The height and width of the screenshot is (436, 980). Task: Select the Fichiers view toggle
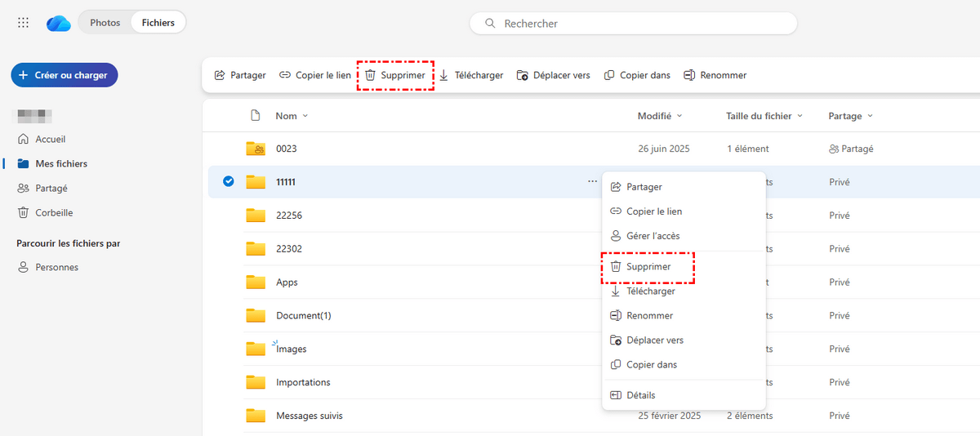click(158, 23)
